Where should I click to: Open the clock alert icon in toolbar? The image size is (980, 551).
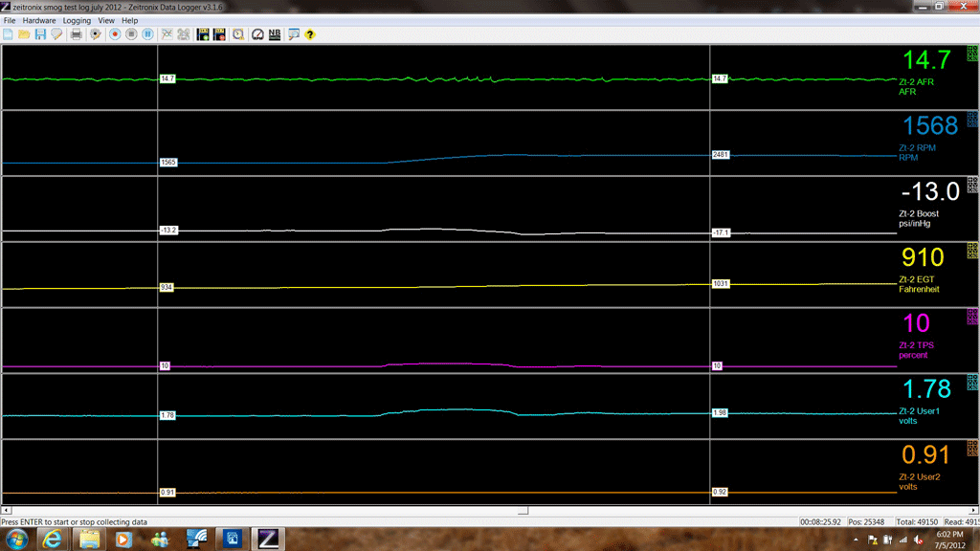[238, 34]
